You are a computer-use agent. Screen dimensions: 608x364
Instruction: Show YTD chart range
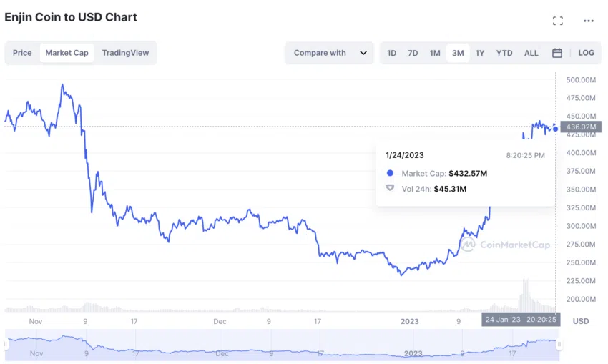pos(504,53)
